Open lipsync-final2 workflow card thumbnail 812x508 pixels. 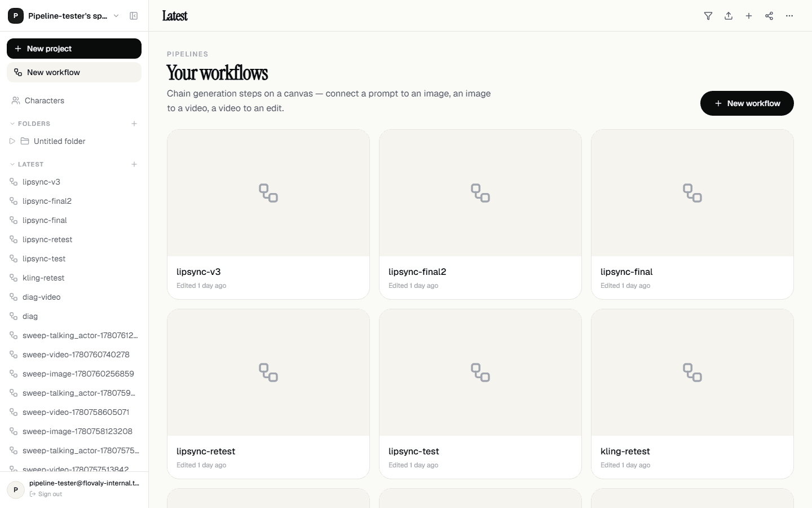[480, 193]
